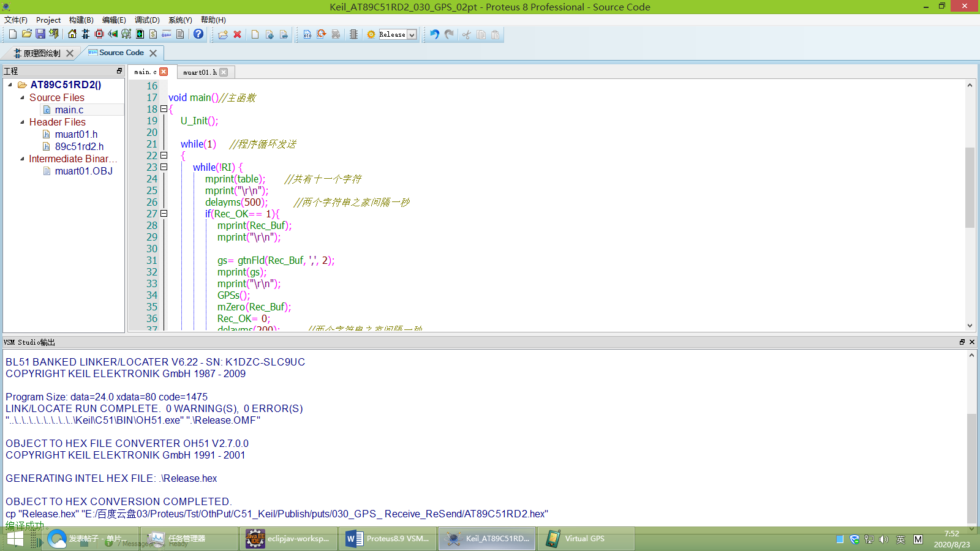
Task: Click the Close Project toolbar icon
Action: click(54, 34)
